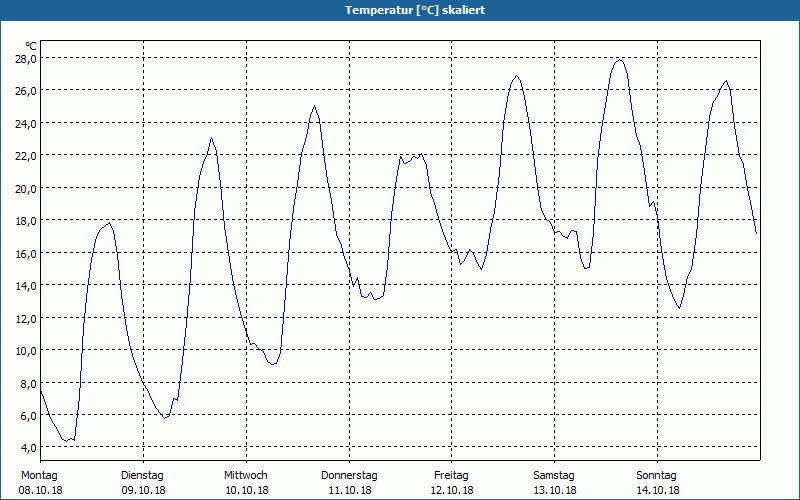Click the 13.10.18 date label
The image size is (800, 500).
pyautogui.click(x=555, y=490)
